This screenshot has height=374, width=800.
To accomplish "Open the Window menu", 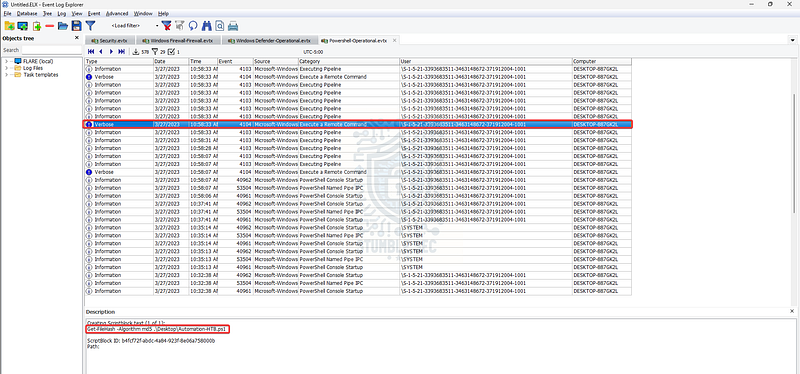I will (143, 13).
